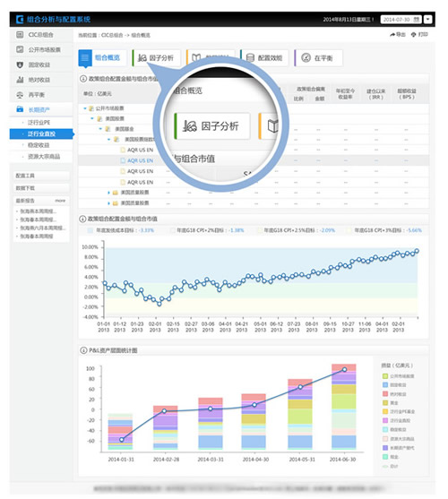Screen dimensions: 448x499
Task: Toggle red 绝对收益 swatch in bar chart legend
Action: pyautogui.click(x=385, y=394)
